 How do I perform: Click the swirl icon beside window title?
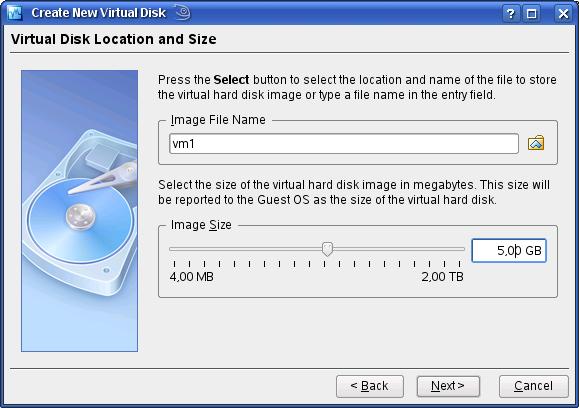pos(183,13)
